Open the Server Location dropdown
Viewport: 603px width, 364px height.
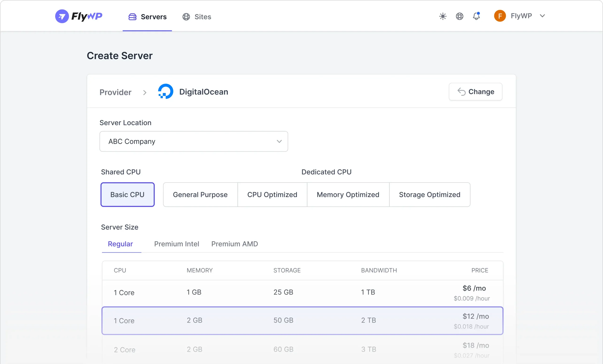tap(194, 141)
